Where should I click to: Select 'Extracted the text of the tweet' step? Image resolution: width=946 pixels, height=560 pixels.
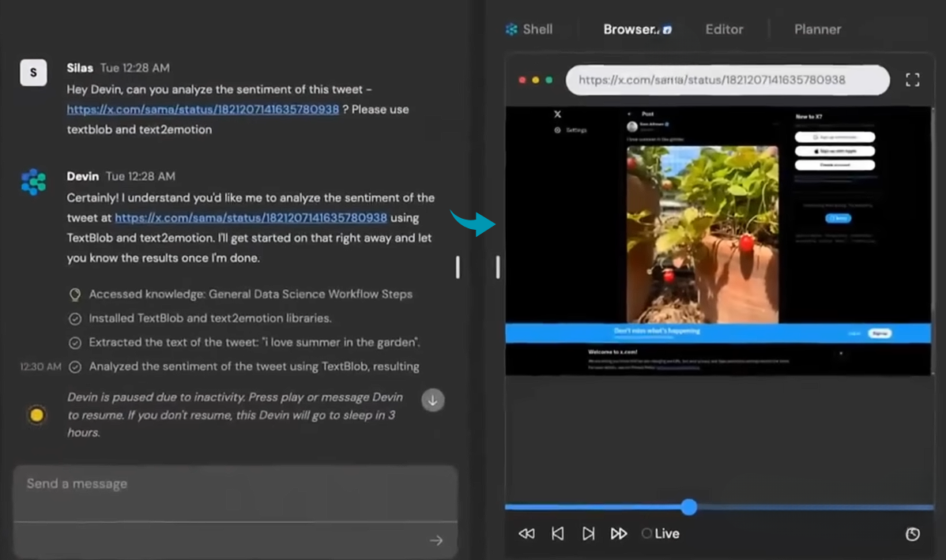254,342
